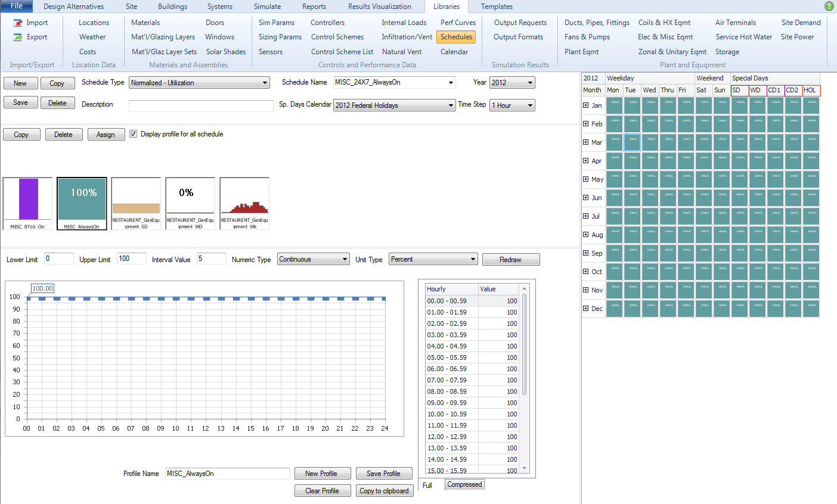Expand the Sep month row
This screenshot has width=837, height=504.
coord(585,253)
